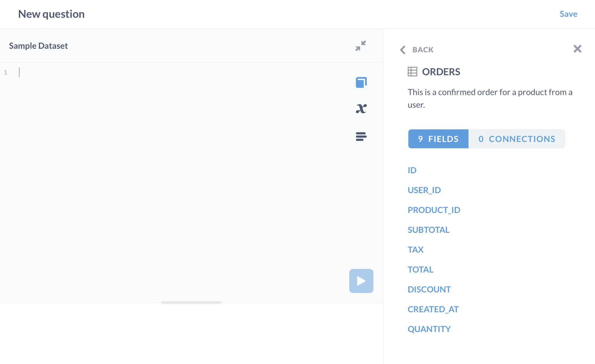
Task: Select the TAX field
Action: pos(416,249)
